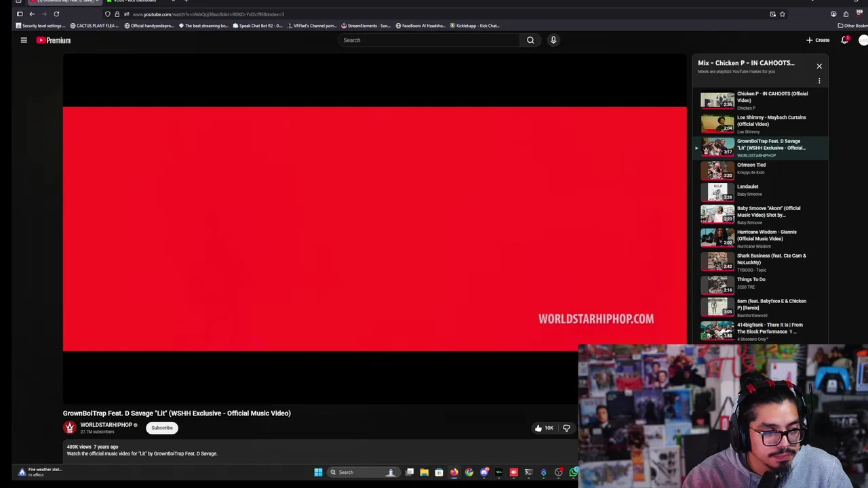The width and height of the screenshot is (868, 488).
Task: Open the StreamElements bookmark
Action: pyautogui.click(x=366, y=26)
